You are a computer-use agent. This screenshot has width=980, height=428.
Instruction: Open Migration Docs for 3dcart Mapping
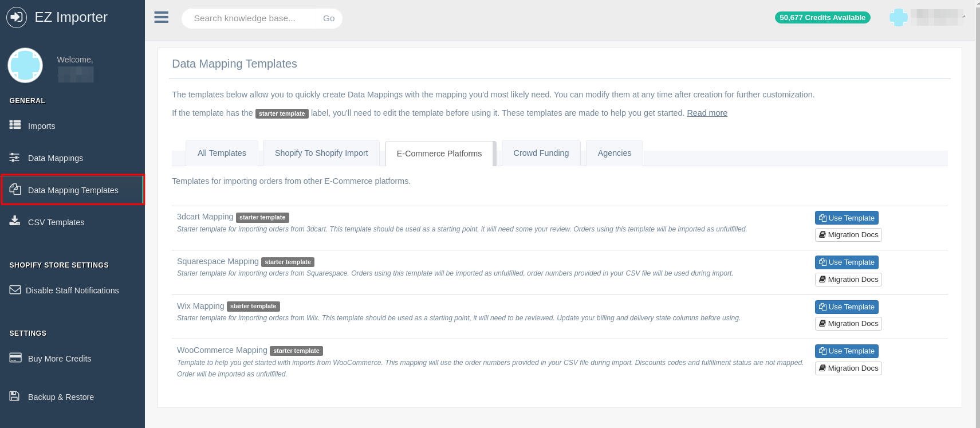click(848, 235)
